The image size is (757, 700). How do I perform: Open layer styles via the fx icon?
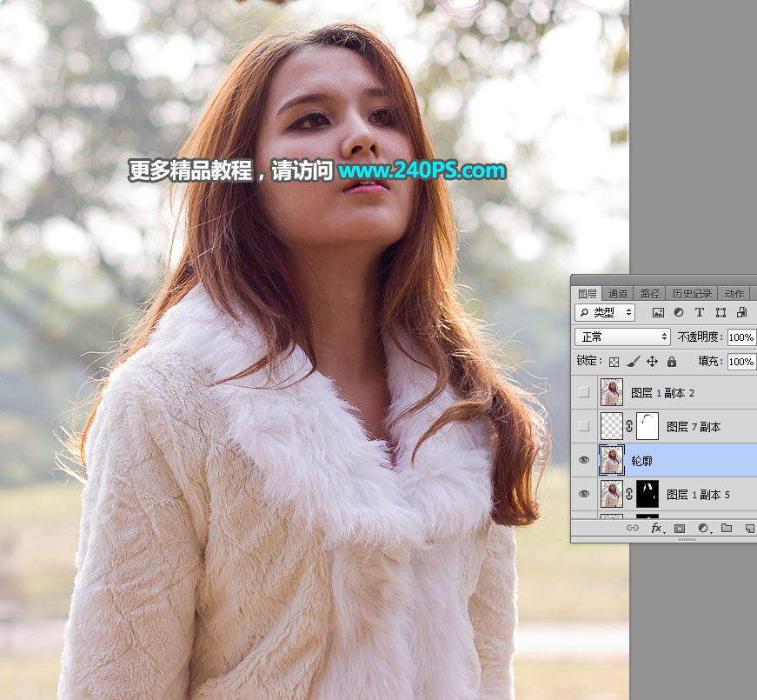pos(657,528)
